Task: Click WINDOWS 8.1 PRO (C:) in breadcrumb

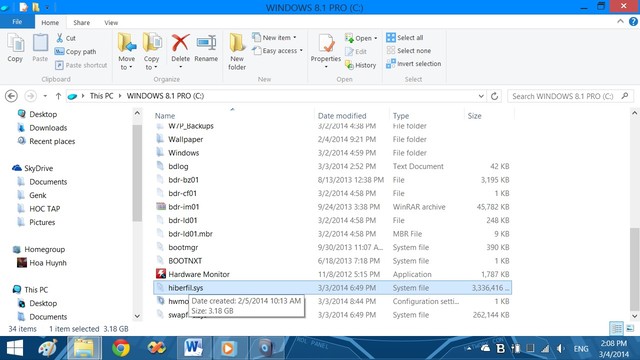Action: (x=165, y=96)
